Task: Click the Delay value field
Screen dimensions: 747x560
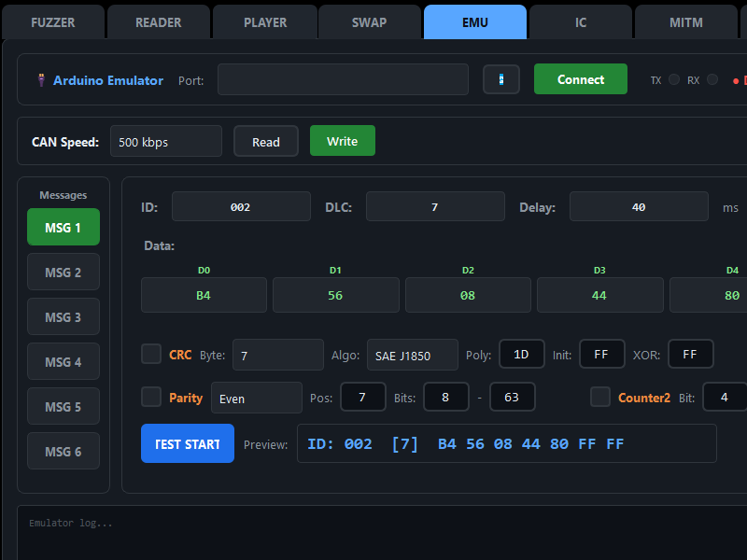Action: [639, 207]
